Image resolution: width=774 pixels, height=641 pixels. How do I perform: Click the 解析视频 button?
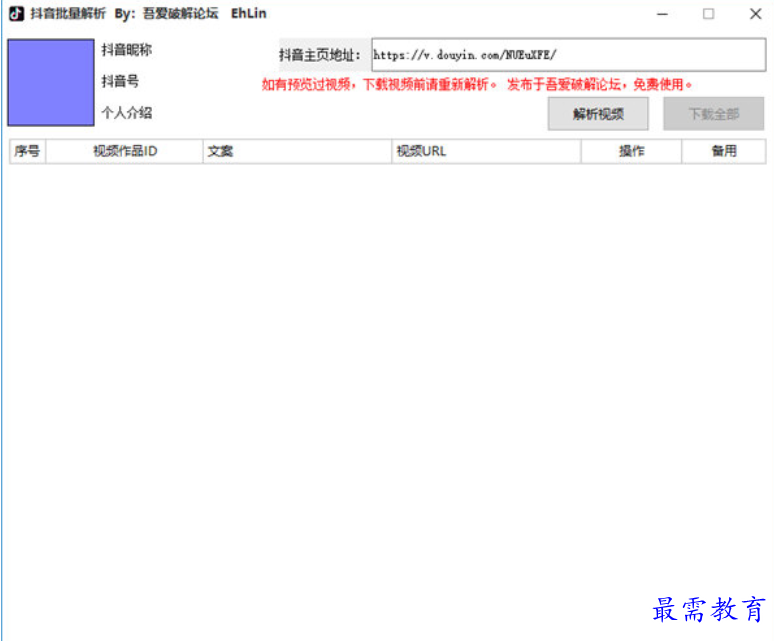click(x=598, y=114)
